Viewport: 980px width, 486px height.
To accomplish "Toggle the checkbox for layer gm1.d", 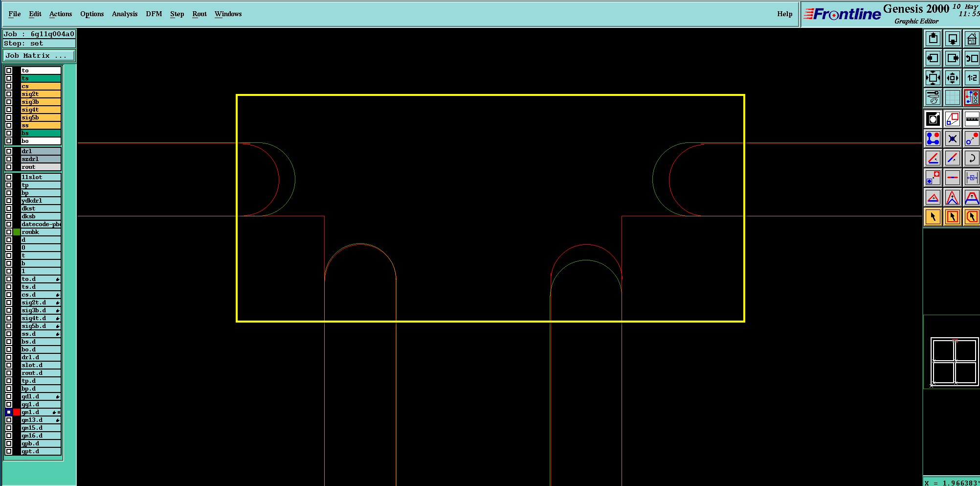I will [x=9, y=412].
